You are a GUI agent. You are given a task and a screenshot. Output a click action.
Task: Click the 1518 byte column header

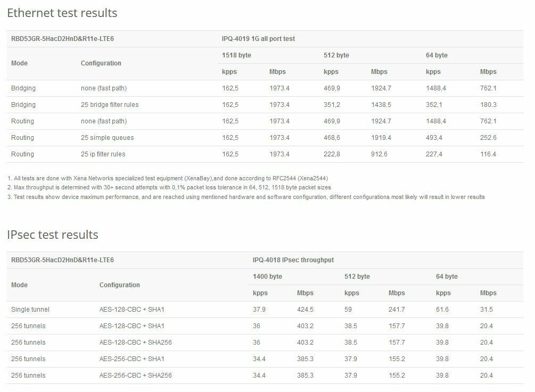(x=236, y=55)
